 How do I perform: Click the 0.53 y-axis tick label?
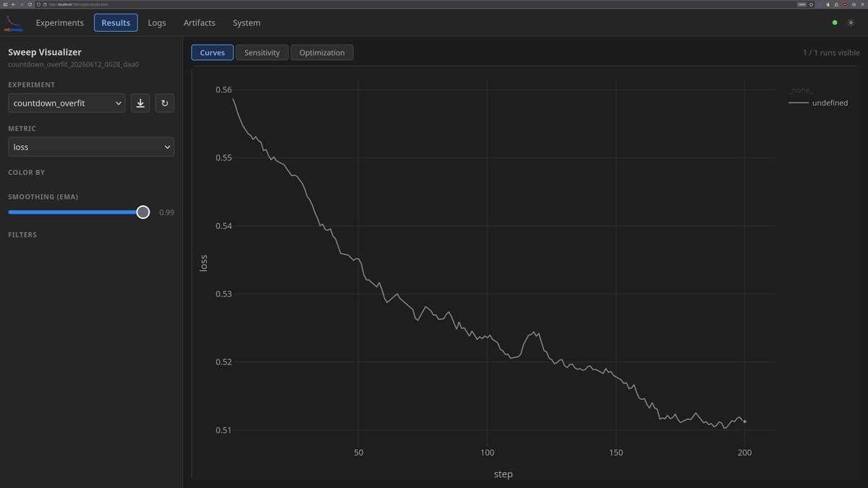[224, 294]
